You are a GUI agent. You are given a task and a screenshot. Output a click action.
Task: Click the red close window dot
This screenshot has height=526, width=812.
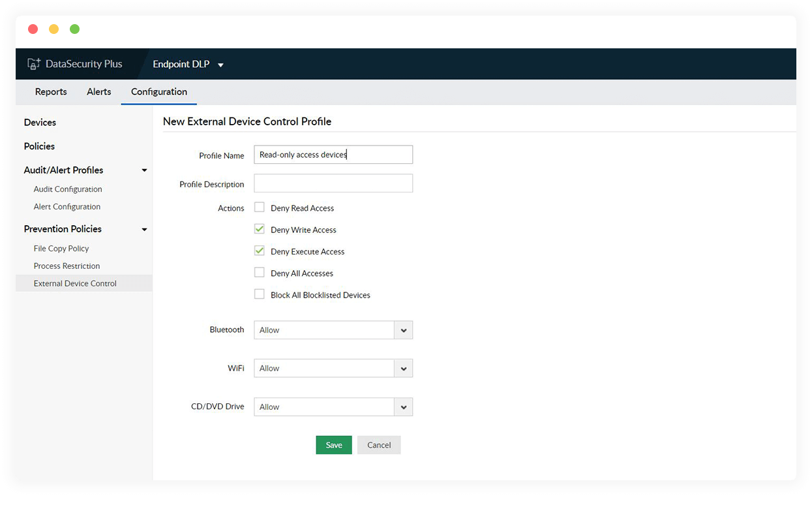click(x=33, y=29)
